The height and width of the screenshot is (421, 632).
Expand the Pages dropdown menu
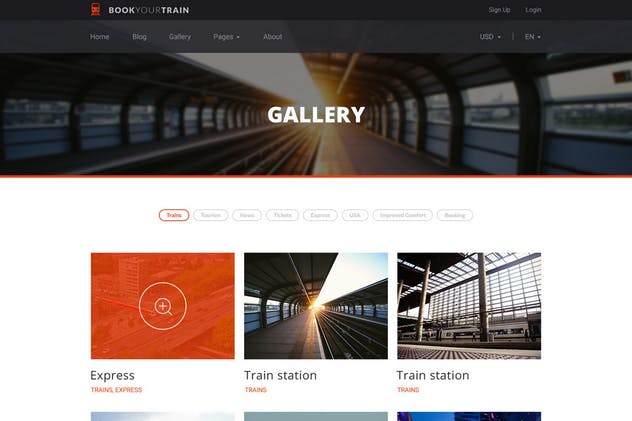[x=226, y=37]
